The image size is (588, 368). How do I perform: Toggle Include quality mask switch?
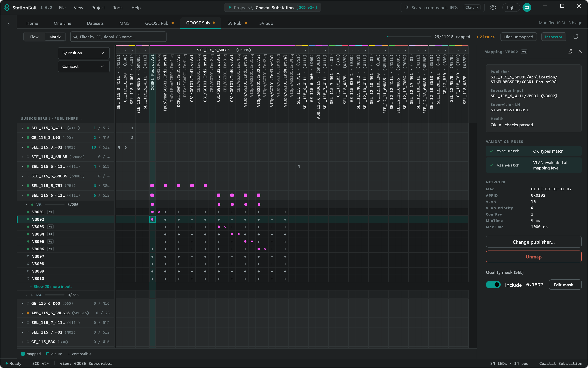click(x=493, y=285)
